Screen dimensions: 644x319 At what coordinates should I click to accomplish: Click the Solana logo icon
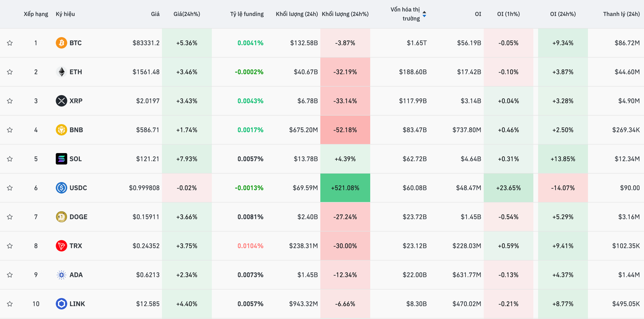[x=61, y=159]
